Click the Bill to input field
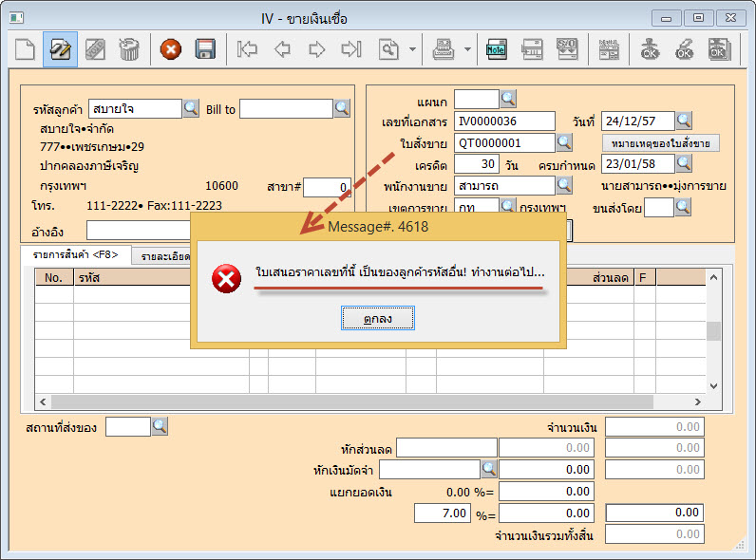This screenshot has width=756, height=560. point(286,109)
